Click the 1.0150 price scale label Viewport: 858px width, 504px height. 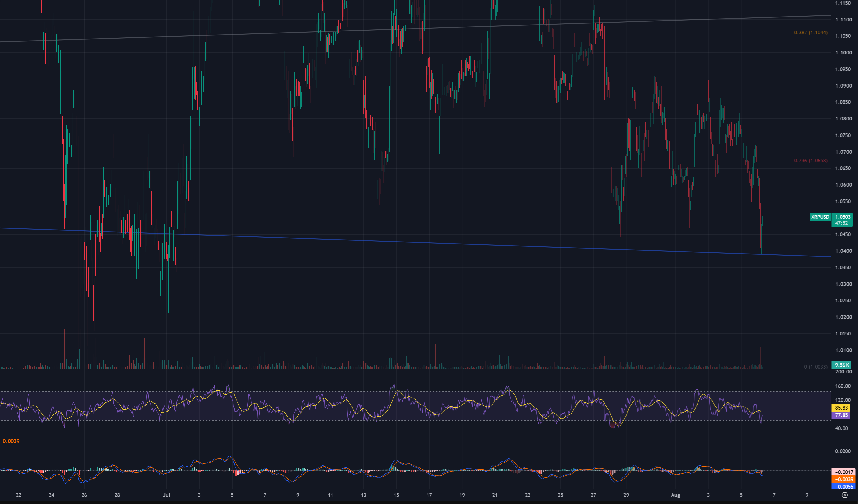point(843,334)
